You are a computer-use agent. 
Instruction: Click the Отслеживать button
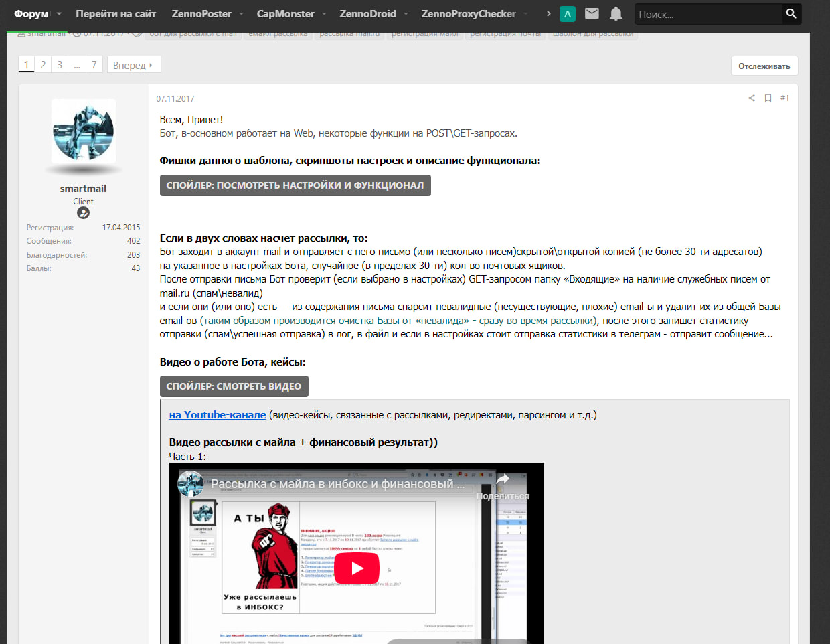764,66
